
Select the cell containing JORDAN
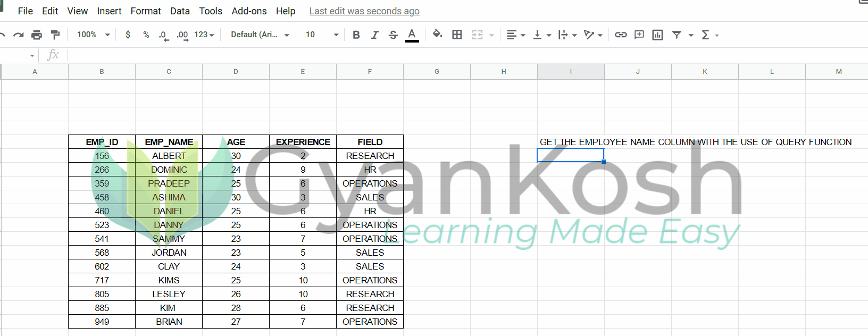click(169, 253)
